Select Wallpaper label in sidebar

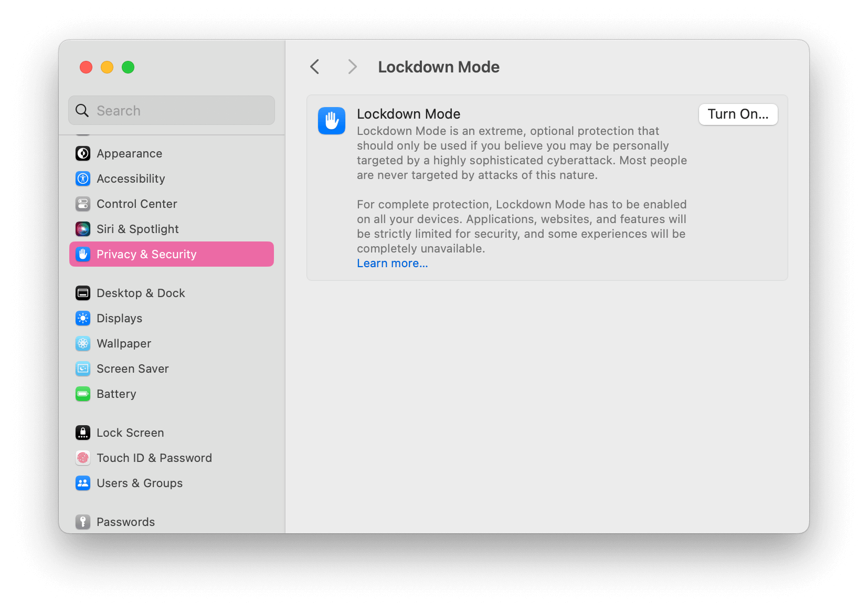point(124,343)
